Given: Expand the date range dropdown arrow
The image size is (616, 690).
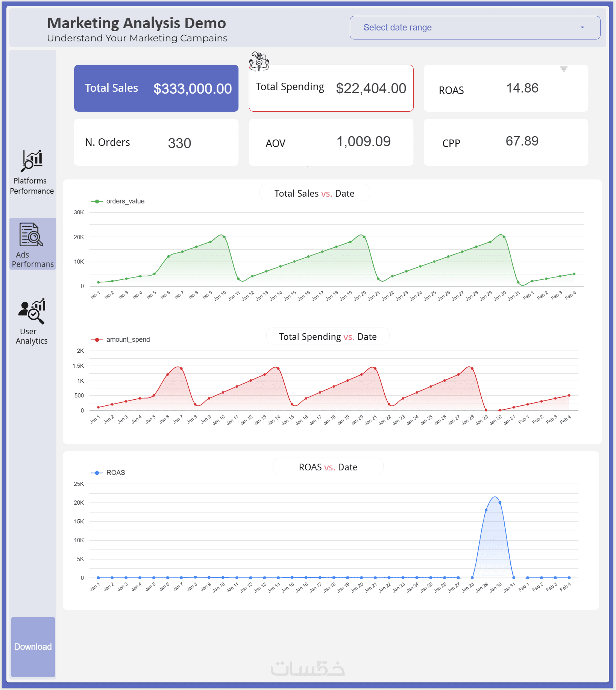Looking at the screenshot, I should pyautogui.click(x=583, y=27).
